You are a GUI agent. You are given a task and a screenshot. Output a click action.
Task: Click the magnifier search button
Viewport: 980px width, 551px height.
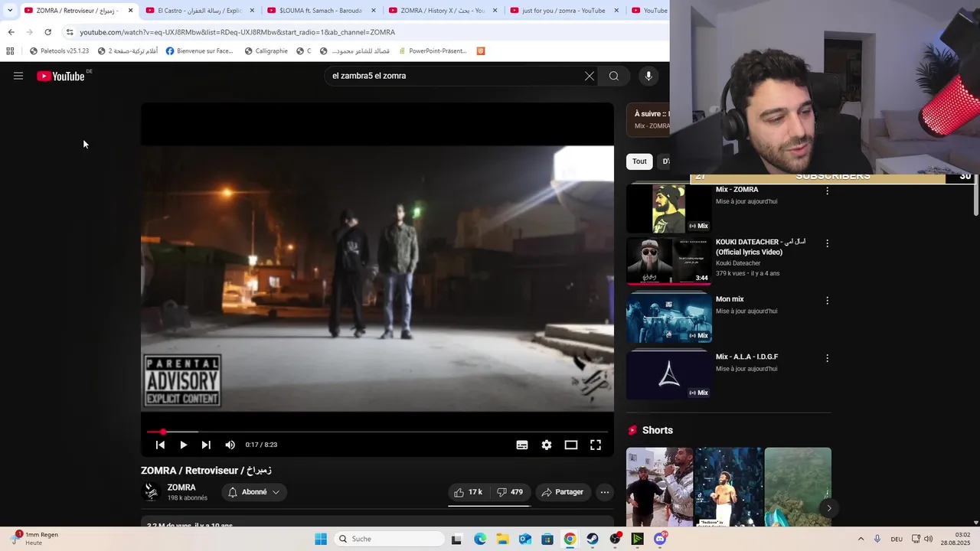(614, 76)
